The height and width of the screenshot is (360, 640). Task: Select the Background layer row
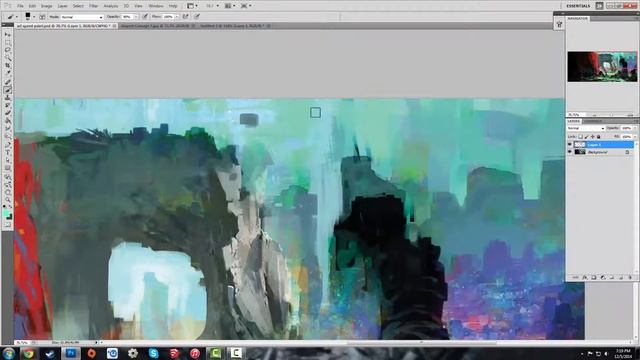(604, 152)
